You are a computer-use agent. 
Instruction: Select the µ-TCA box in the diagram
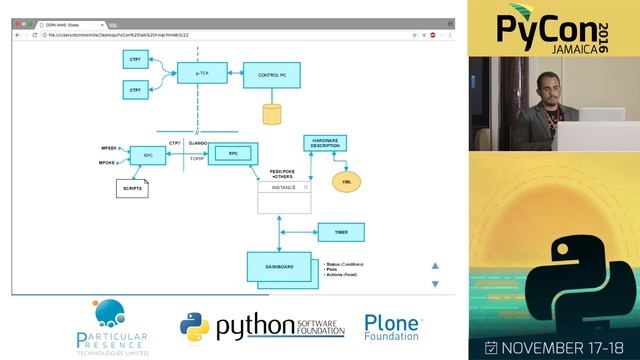click(x=202, y=73)
